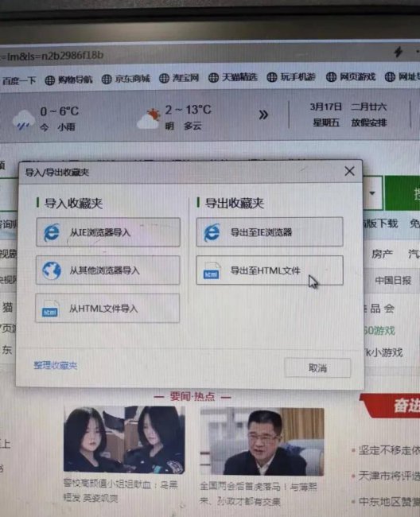Screen dimensions: 420x517
Task: Click globe icon beside 京东商城
Action: coord(107,79)
